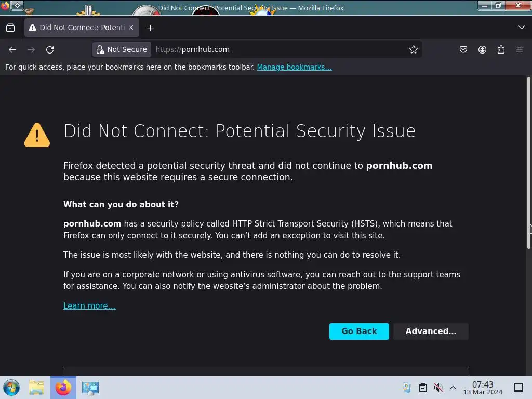Click the muted volume tray icon
532x399 pixels.
point(438,388)
